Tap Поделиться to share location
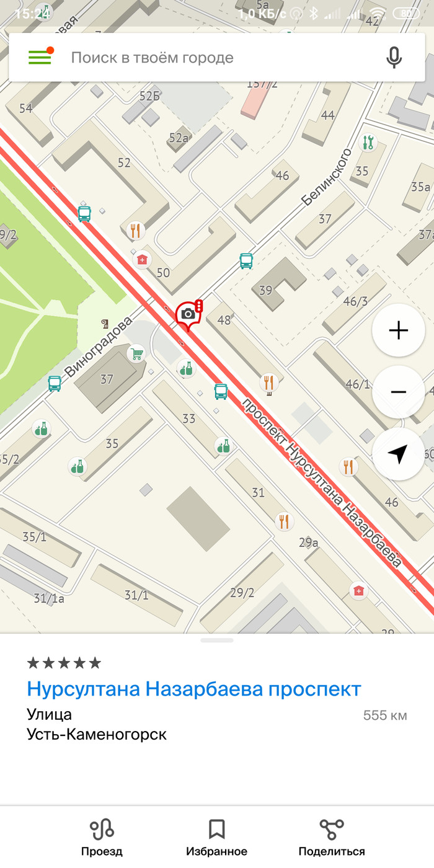This screenshot has width=434, height=868. (x=332, y=837)
